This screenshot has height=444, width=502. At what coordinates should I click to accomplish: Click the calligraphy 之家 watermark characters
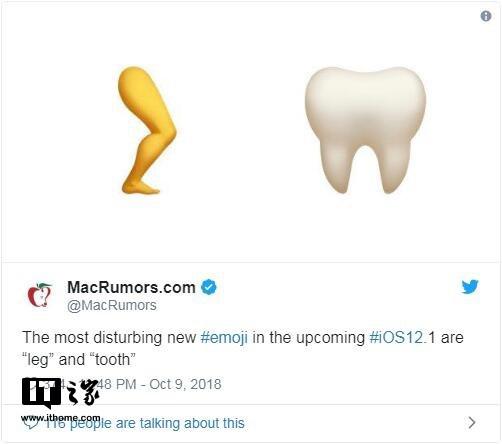[x=83, y=392]
